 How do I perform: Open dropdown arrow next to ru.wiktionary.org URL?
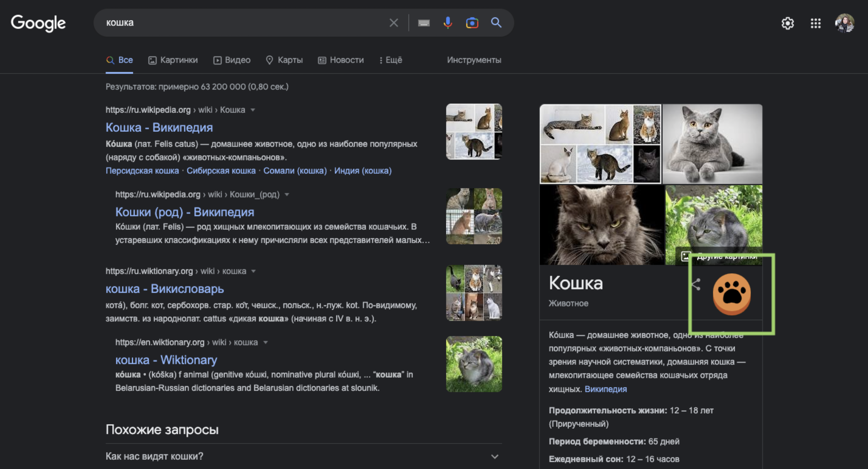tap(253, 271)
